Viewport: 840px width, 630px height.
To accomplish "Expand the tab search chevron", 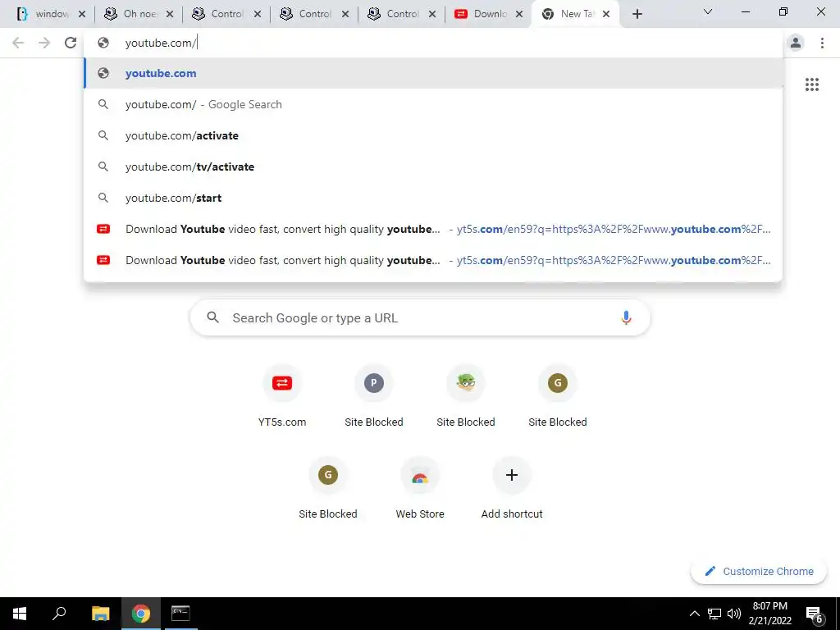I will [x=708, y=11].
